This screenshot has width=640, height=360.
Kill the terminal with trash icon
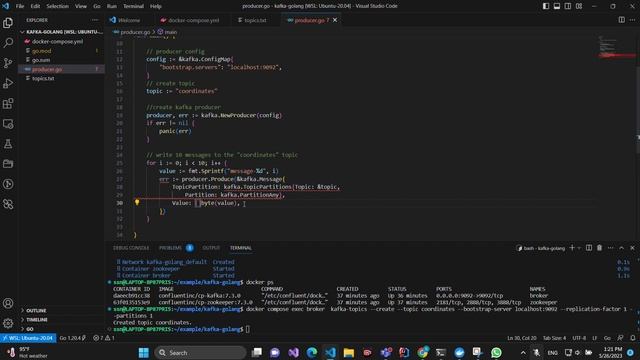click(x=599, y=248)
